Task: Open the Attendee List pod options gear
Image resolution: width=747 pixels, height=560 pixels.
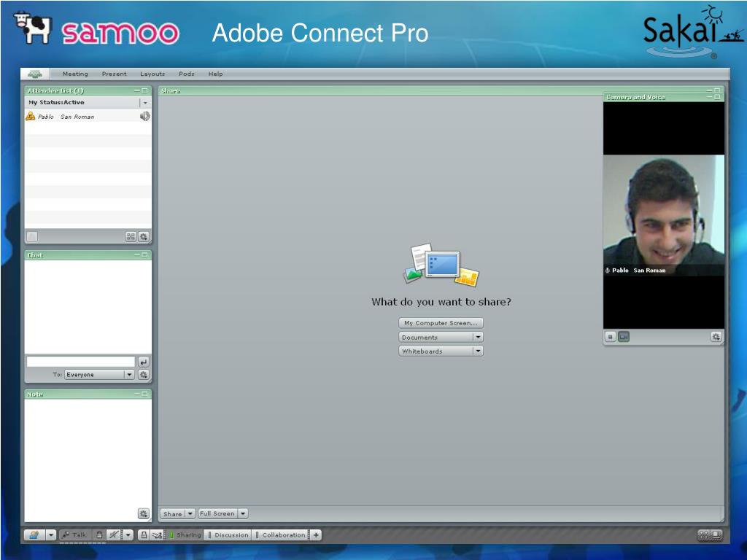Action: (144, 236)
